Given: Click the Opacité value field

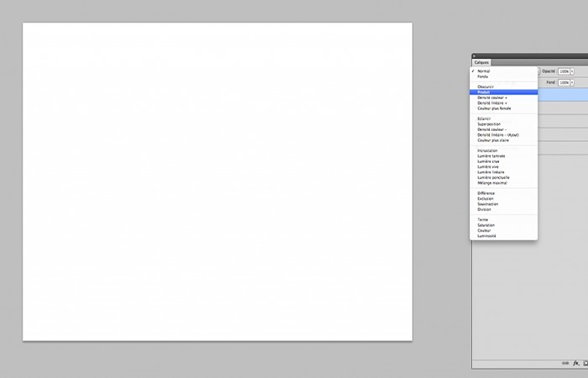Looking at the screenshot, I should 564,71.
